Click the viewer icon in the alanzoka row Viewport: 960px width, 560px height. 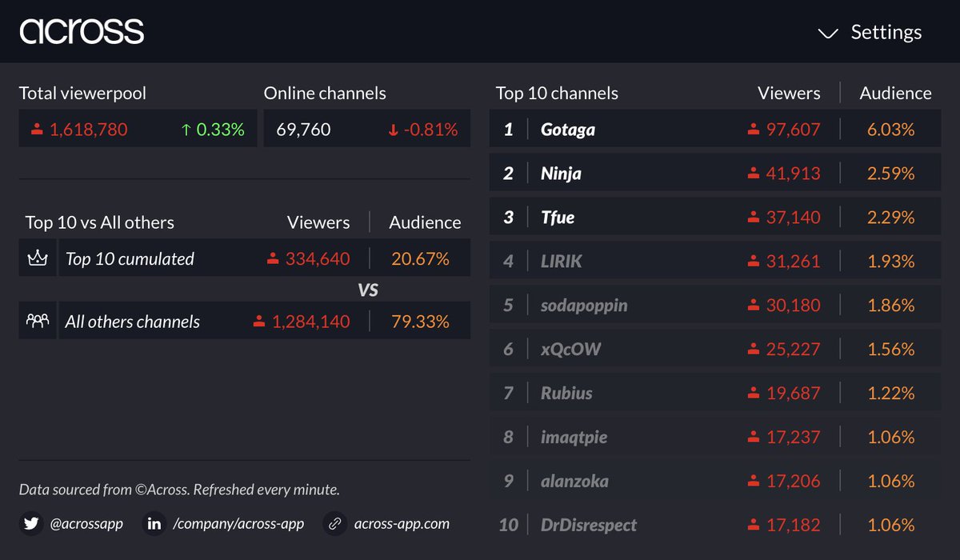[x=752, y=481]
